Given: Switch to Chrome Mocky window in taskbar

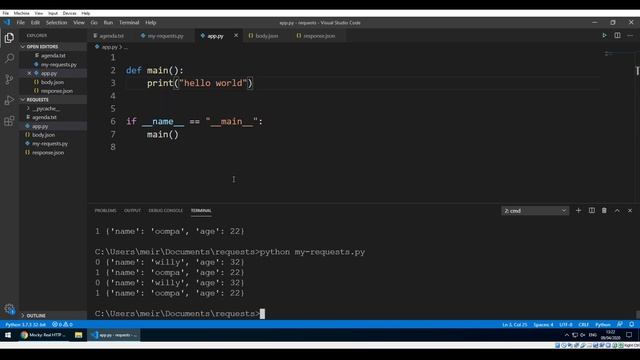Looking at the screenshot, I should 43,335.
